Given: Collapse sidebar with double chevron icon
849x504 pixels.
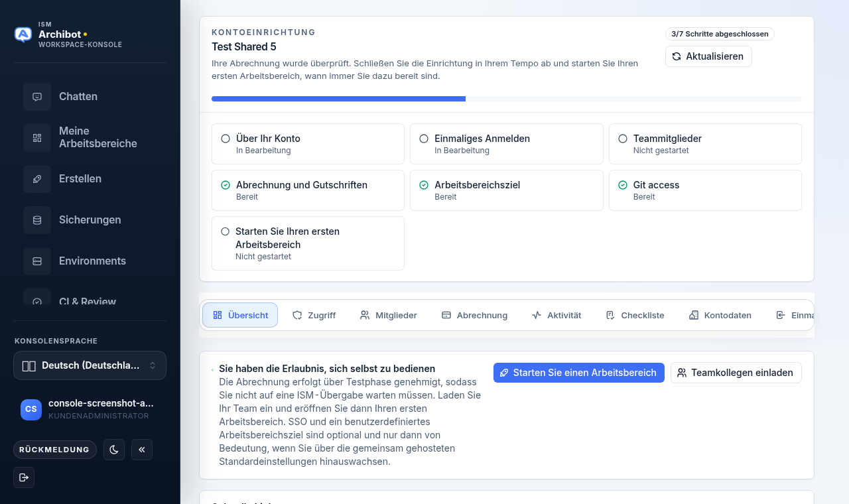Looking at the screenshot, I should pos(142,450).
